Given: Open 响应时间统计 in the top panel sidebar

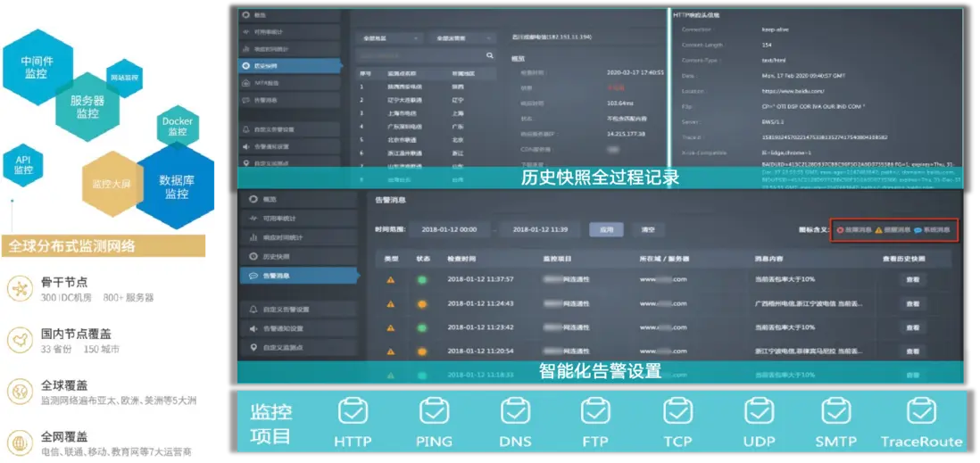Looking at the screenshot, I should 289,49.
